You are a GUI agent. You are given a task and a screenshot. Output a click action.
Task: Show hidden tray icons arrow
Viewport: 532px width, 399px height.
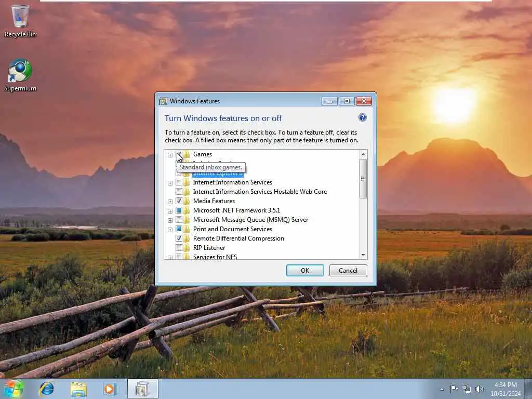(442, 389)
